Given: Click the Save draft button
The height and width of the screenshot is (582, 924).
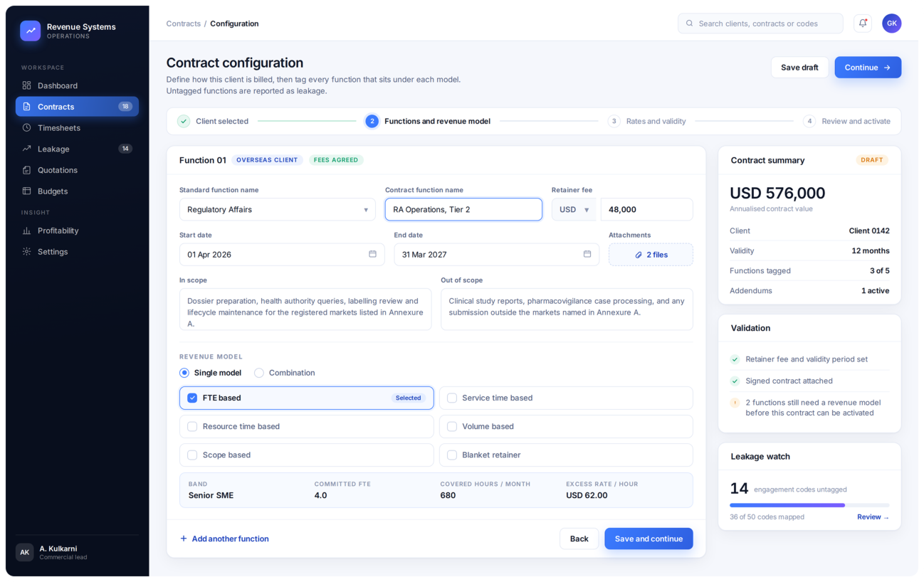Looking at the screenshot, I should pyautogui.click(x=799, y=68).
